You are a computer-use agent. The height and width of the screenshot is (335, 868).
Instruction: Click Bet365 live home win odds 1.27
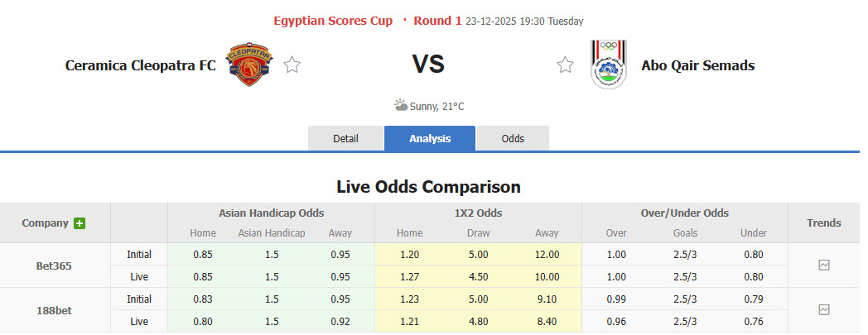409,276
